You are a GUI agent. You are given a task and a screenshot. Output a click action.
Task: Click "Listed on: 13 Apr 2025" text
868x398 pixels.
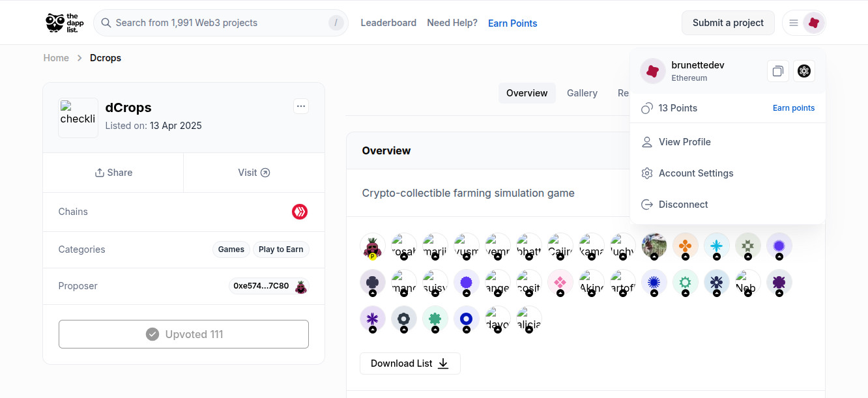(x=154, y=126)
